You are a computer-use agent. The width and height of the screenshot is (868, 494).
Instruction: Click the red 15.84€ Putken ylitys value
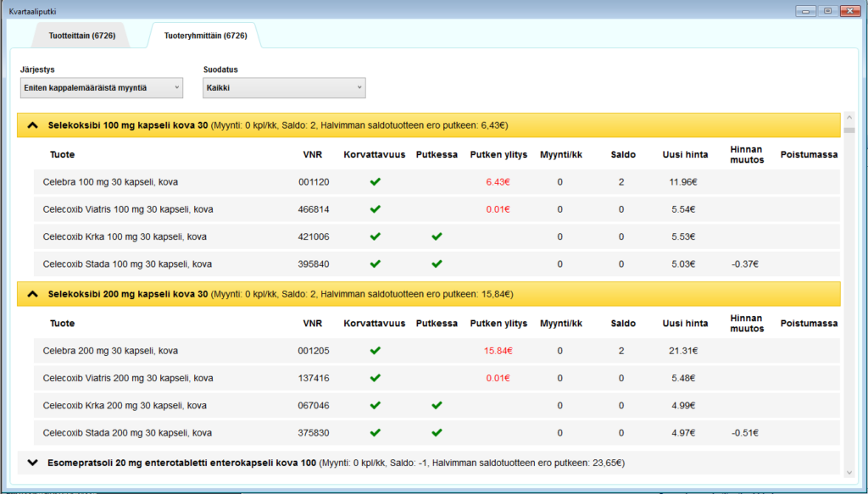tap(498, 351)
